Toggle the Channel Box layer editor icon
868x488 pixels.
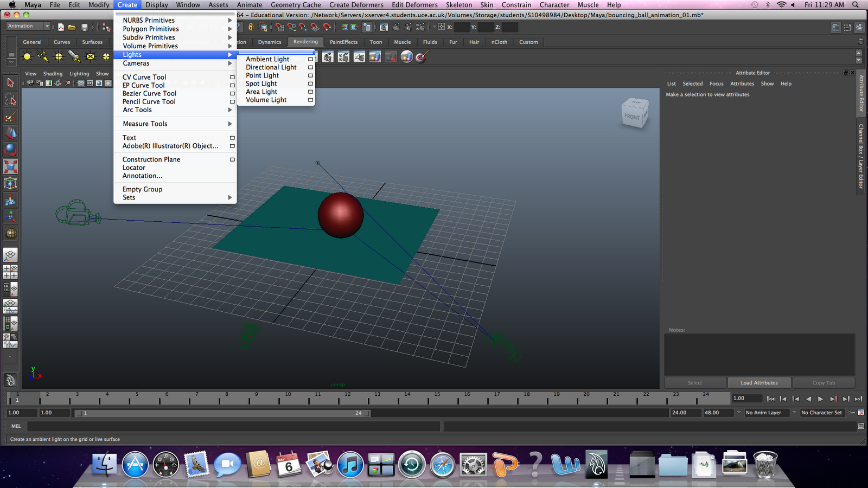point(859,27)
